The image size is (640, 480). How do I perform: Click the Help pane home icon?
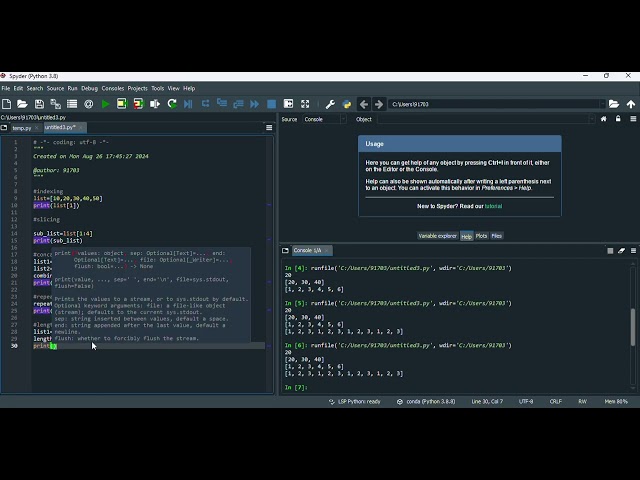[x=603, y=119]
